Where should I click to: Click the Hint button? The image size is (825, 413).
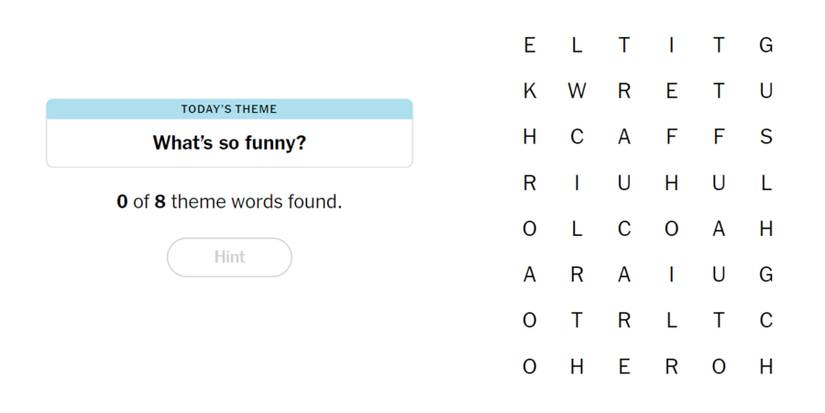click(229, 257)
